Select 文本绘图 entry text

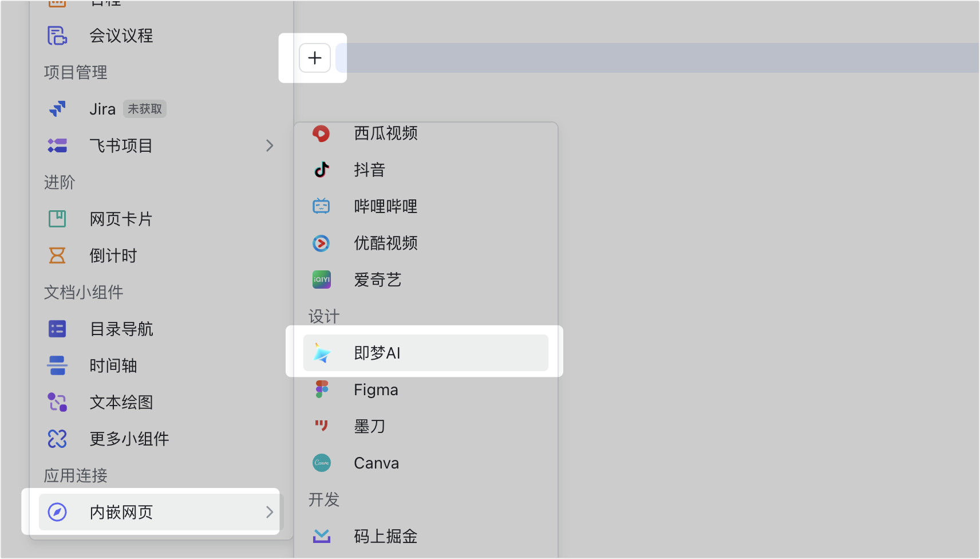click(121, 402)
